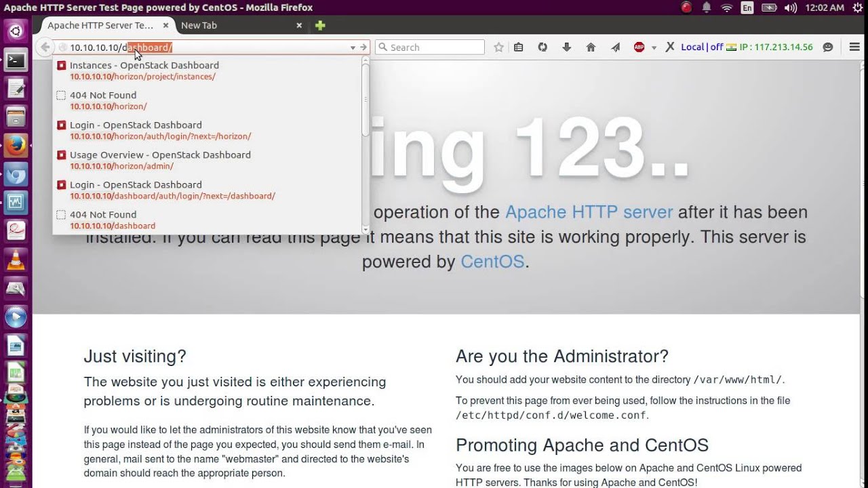868x488 pixels.
Task: Launch VLC media player cone icon
Action: pos(16,260)
